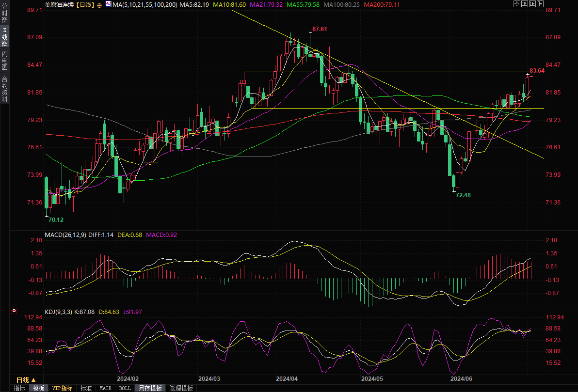Click the red sun icon left of KDJ
The image size is (578, 392).
tap(15, 311)
